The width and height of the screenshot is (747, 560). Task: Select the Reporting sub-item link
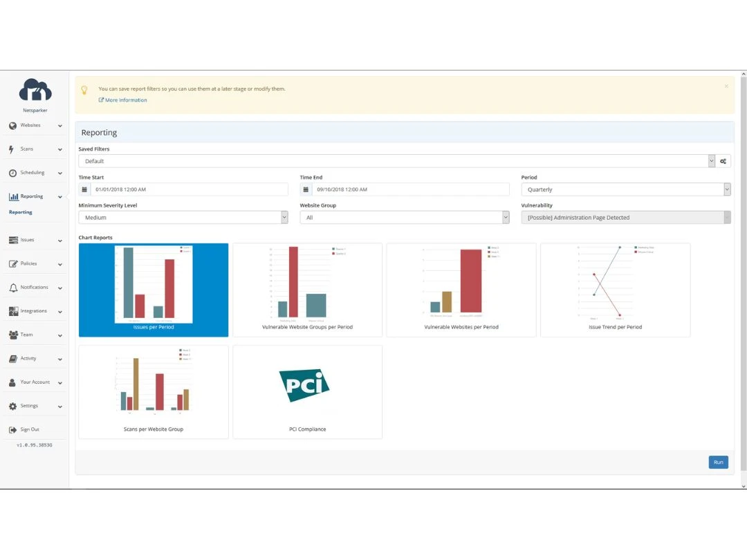(21, 212)
